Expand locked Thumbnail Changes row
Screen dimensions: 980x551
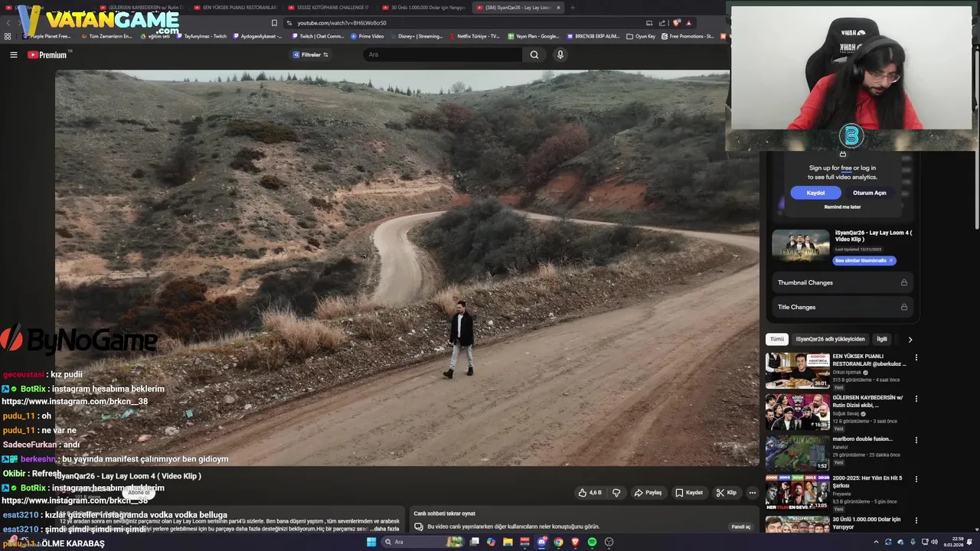pos(842,282)
